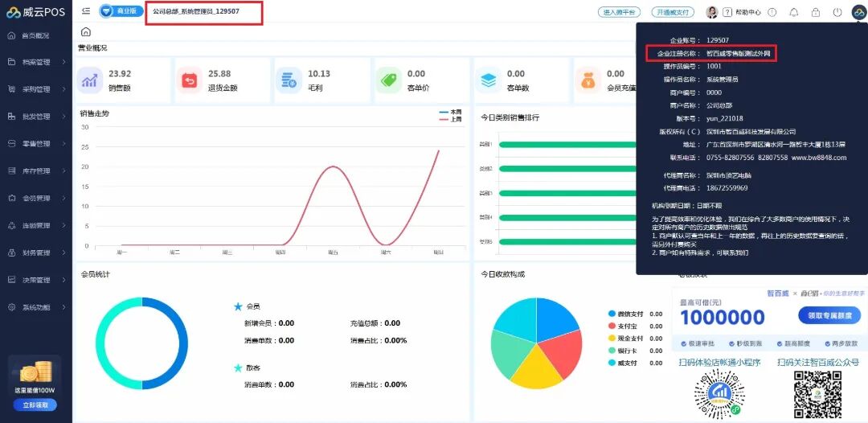Toggle the 上周 legend series
This screenshot has height=423, width=868.
tap(451, 119)
